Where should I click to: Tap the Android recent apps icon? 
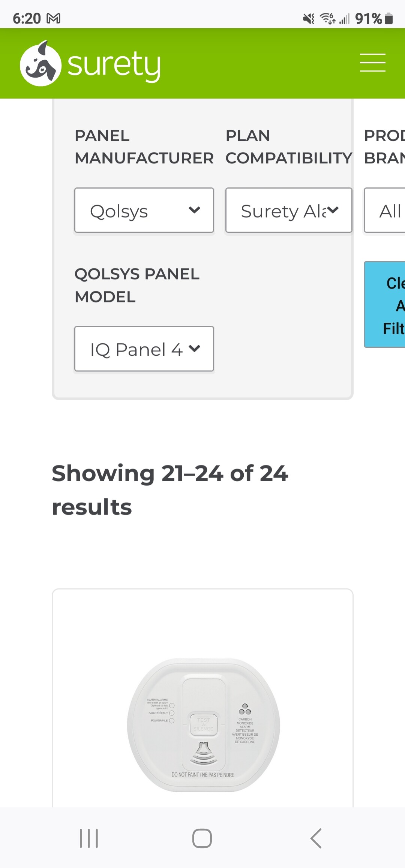[89, 838]
